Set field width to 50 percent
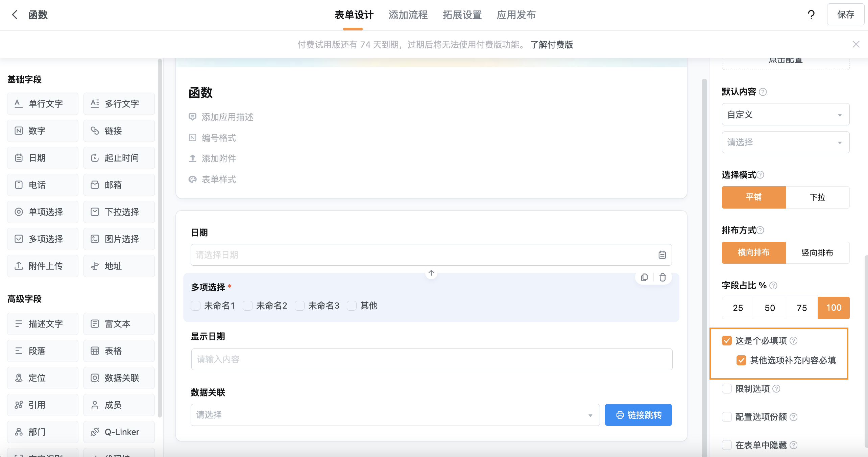 [770, 308]
